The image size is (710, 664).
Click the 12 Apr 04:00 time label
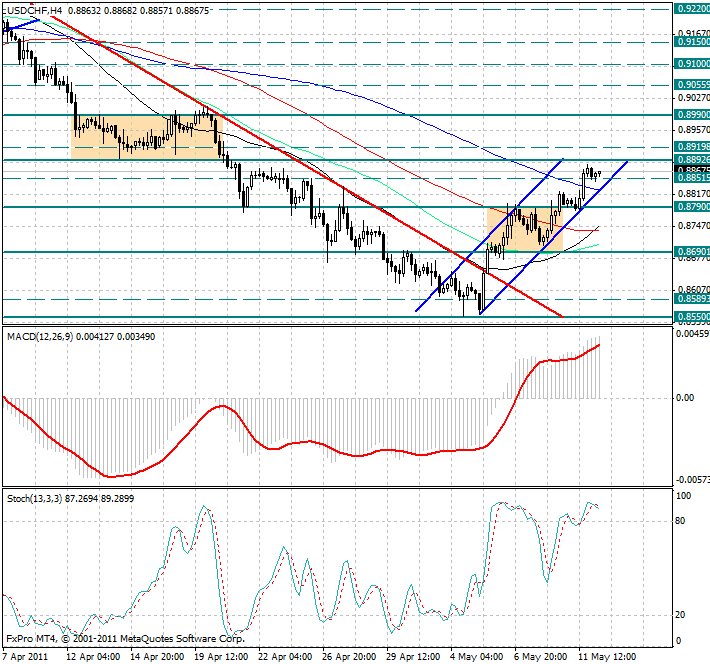(x=93, y=656)
